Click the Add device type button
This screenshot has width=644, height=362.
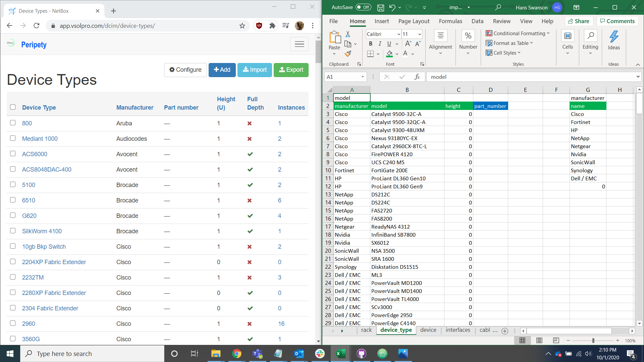[222, 70]
